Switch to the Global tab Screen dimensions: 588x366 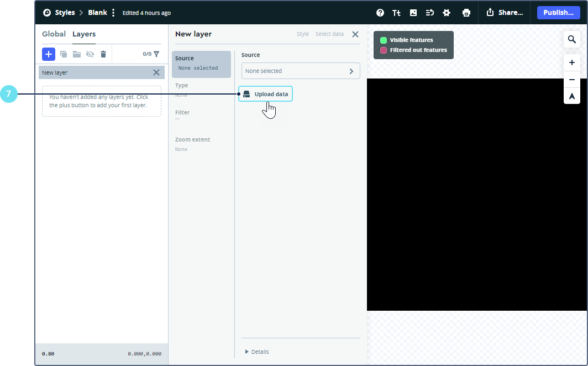[54, 34]
